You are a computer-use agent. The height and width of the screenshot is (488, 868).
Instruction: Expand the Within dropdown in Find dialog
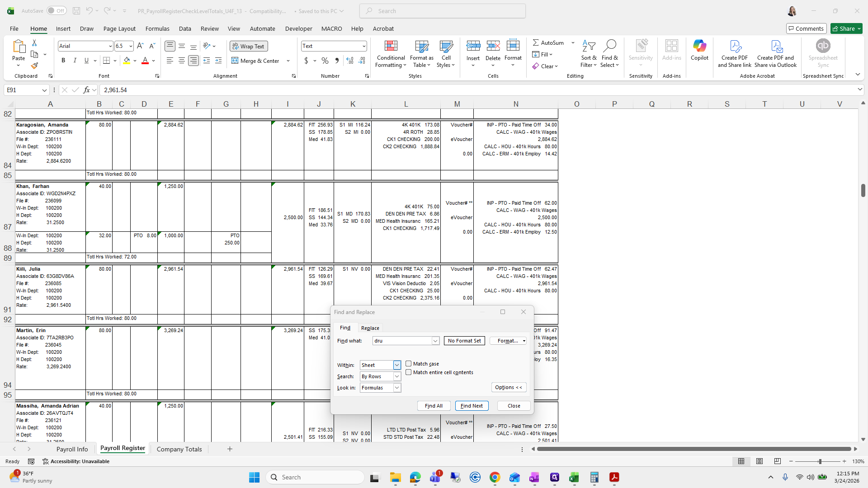click(x=397, y=365)
